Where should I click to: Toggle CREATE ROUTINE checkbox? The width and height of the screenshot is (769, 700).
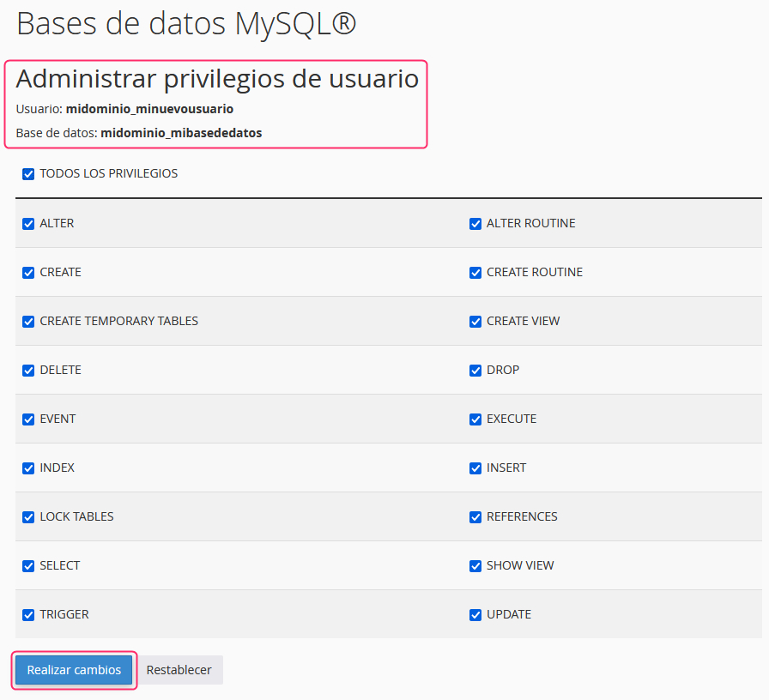475,273
